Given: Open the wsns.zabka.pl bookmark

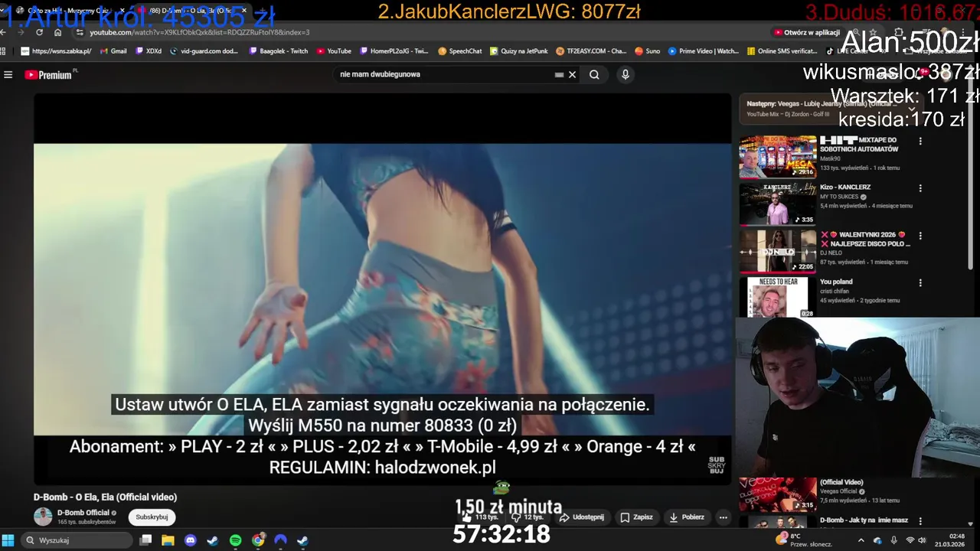Looking at the screenshot, I should (57, 51).
